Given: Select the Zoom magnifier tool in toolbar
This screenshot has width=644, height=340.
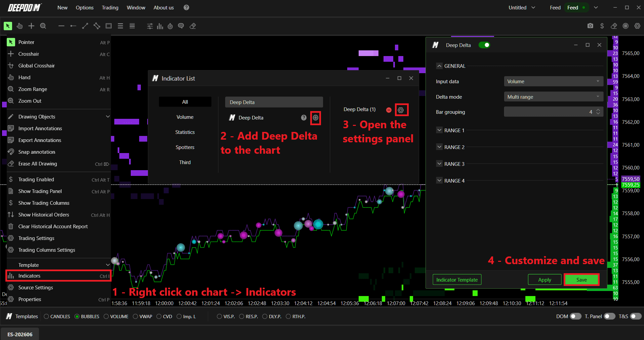Looking at the screenshot, I should click(x=43, y=26).
